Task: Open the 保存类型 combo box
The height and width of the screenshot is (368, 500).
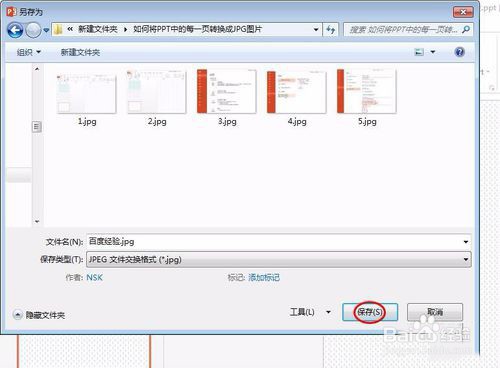Action: coord(278,259)
